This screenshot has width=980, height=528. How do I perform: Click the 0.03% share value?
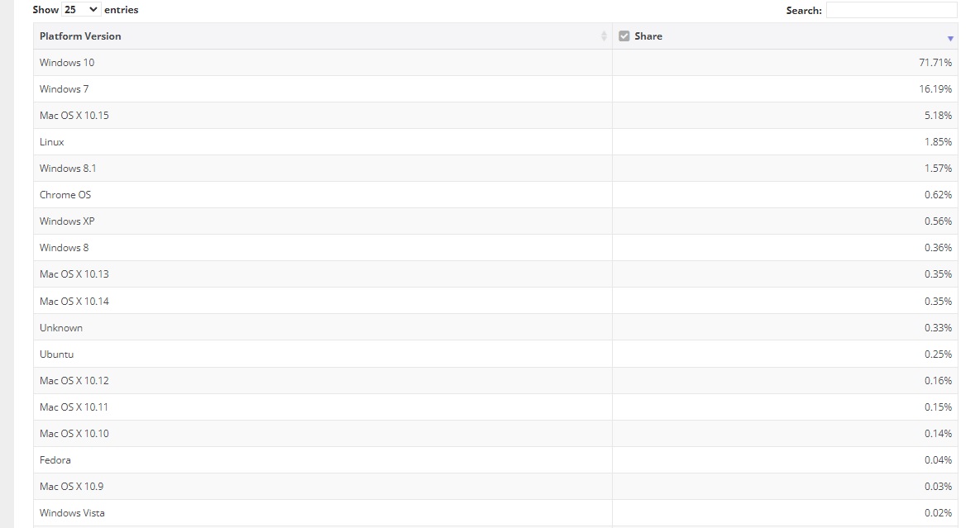click(938, 486)
